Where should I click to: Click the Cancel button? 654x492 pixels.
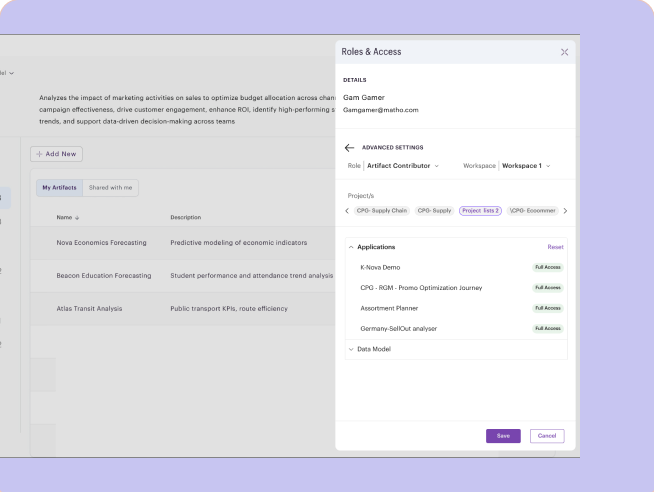pos(547,436)
